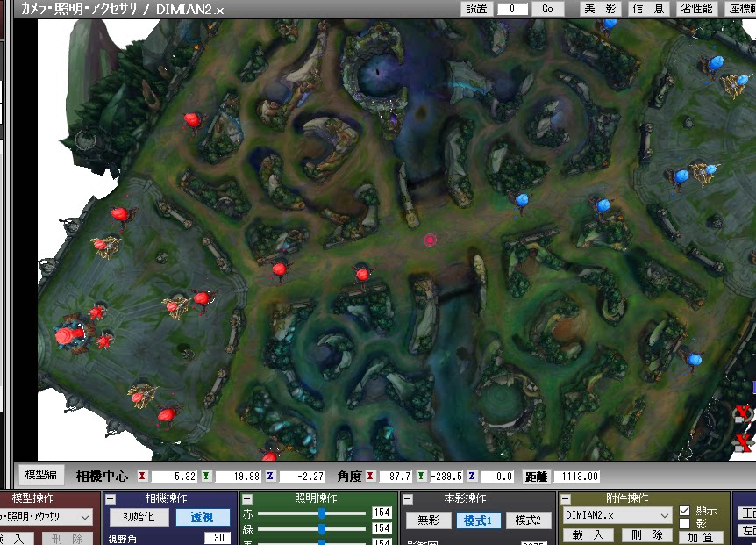
Task: Collapse the 照明操作 panel
Action: click(246, 499)
